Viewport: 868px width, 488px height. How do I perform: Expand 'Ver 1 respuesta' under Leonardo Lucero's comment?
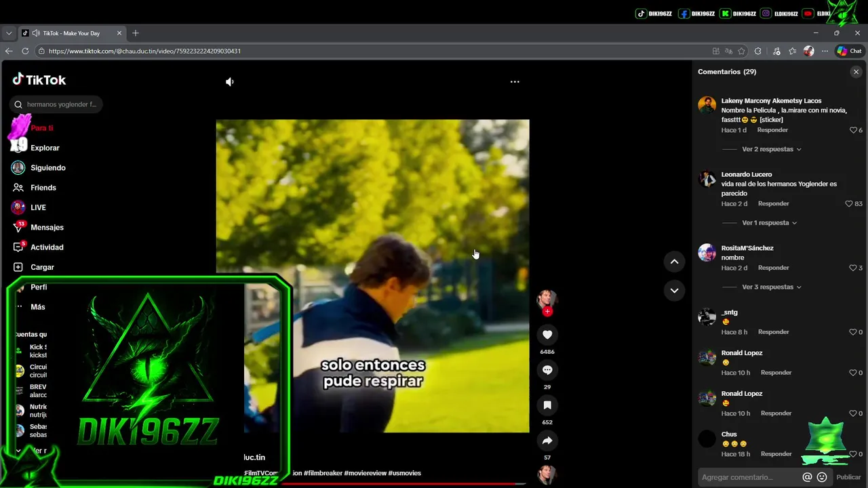tap(770, 222)
